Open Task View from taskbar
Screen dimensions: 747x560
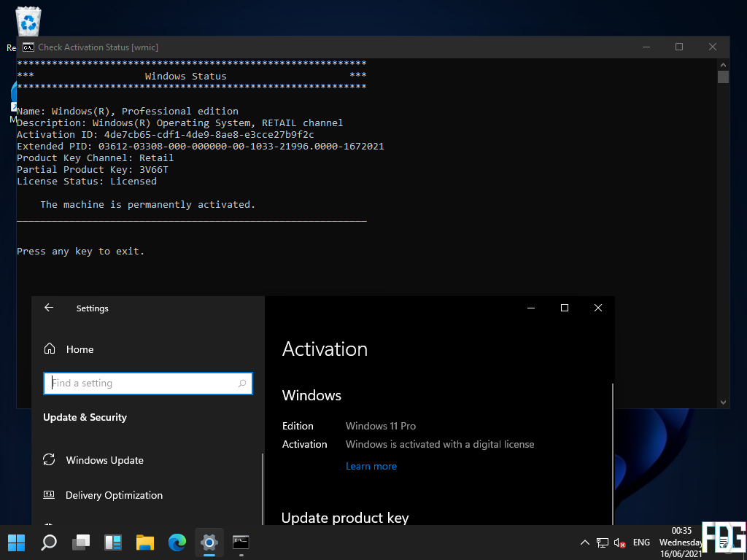coord(81,542)
